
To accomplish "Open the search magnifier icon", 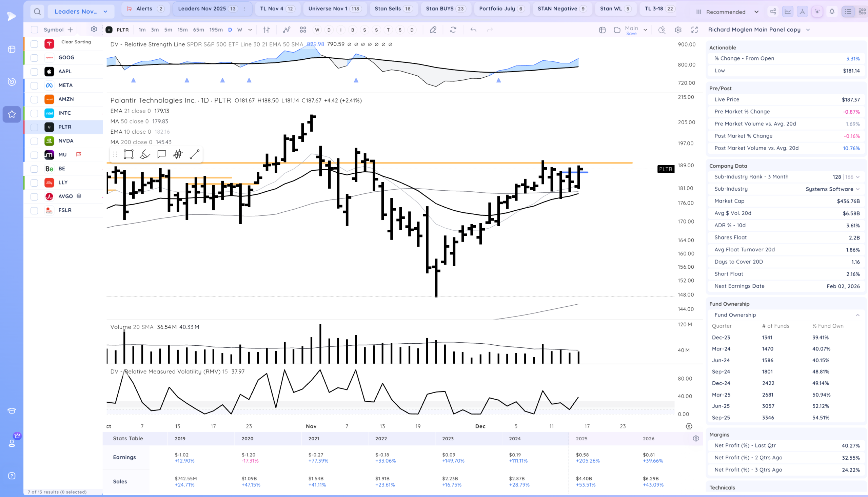I will [37, 12].
